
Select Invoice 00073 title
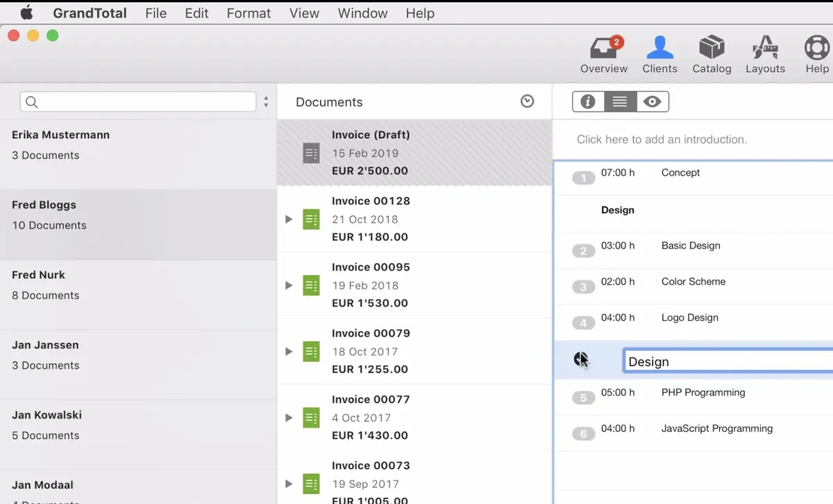[x=371, y=465]
